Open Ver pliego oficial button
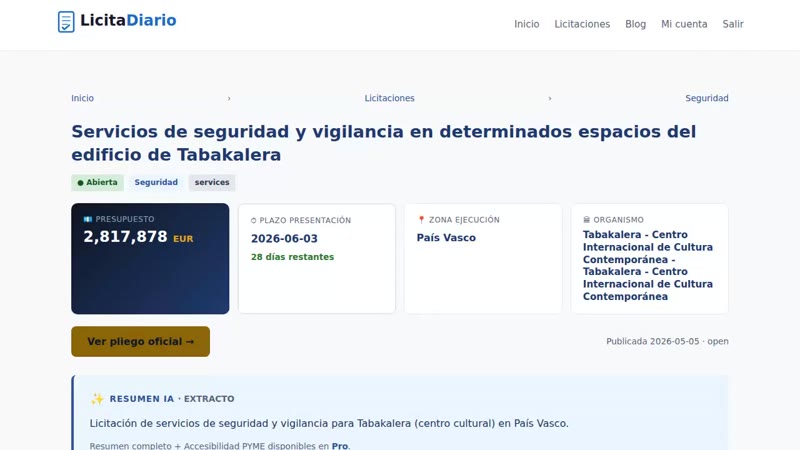800x450 pixels. pyautogui.click(x=140, y=341)
